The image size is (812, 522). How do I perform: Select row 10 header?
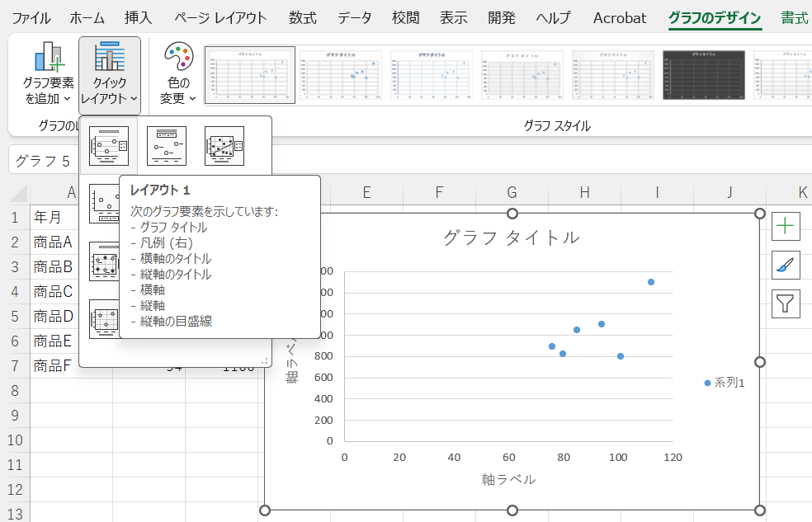(15, 440)
